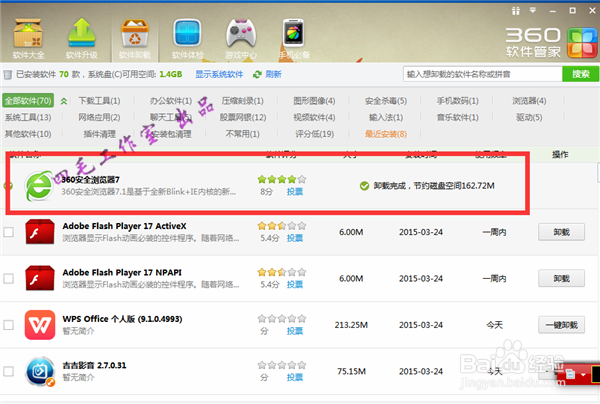Select the 手机数码(1) category

(x=458, y=101)
